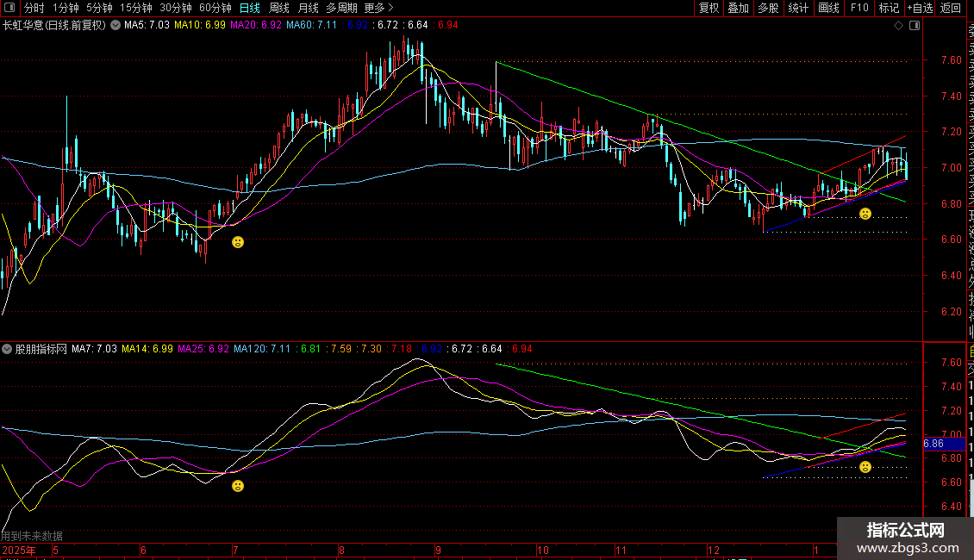
Task: Open 多周期 multi-period view
Action: point(341,8)
